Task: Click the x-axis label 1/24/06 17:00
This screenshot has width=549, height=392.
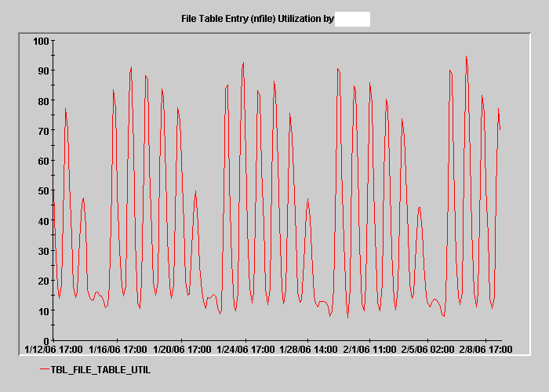Action: [245, 350]
